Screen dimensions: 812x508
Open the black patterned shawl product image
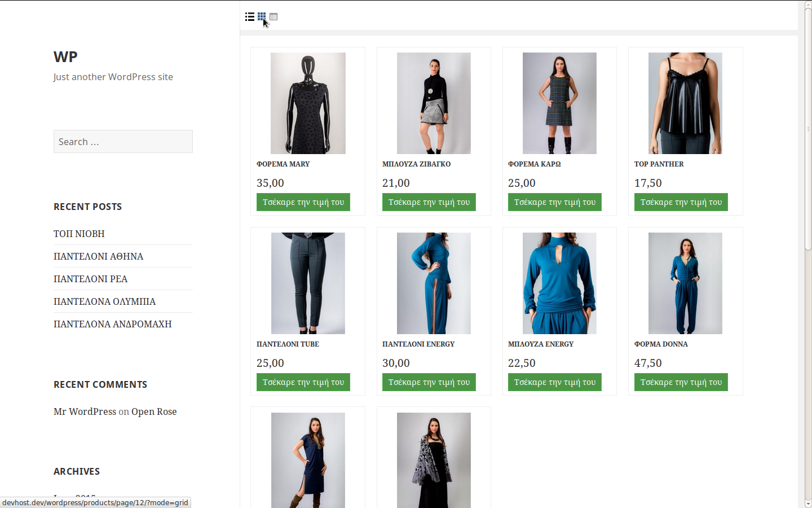(x=434, y=460)
